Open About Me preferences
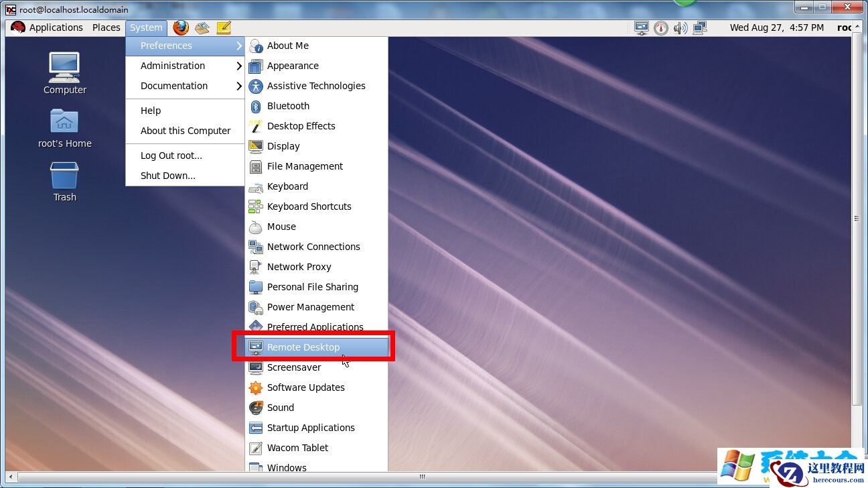 (x=317, y=46)
